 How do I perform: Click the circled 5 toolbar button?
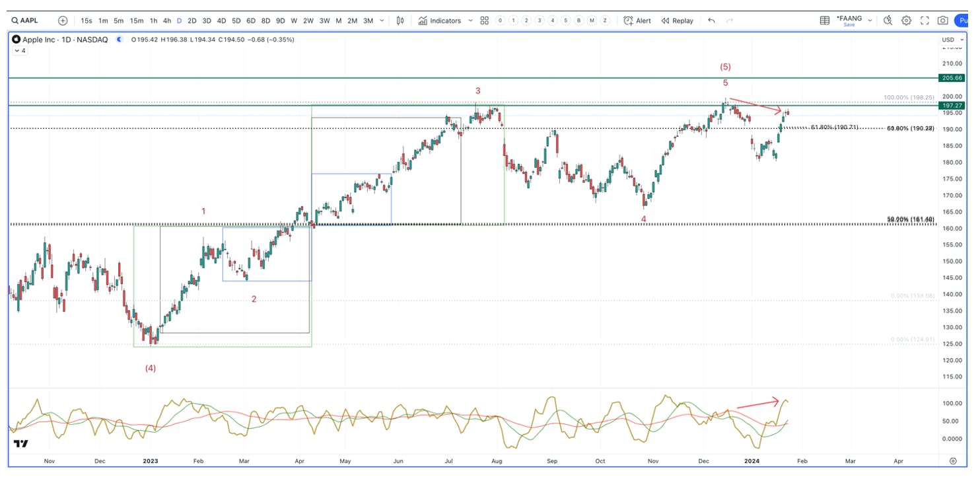coord(566,20)
